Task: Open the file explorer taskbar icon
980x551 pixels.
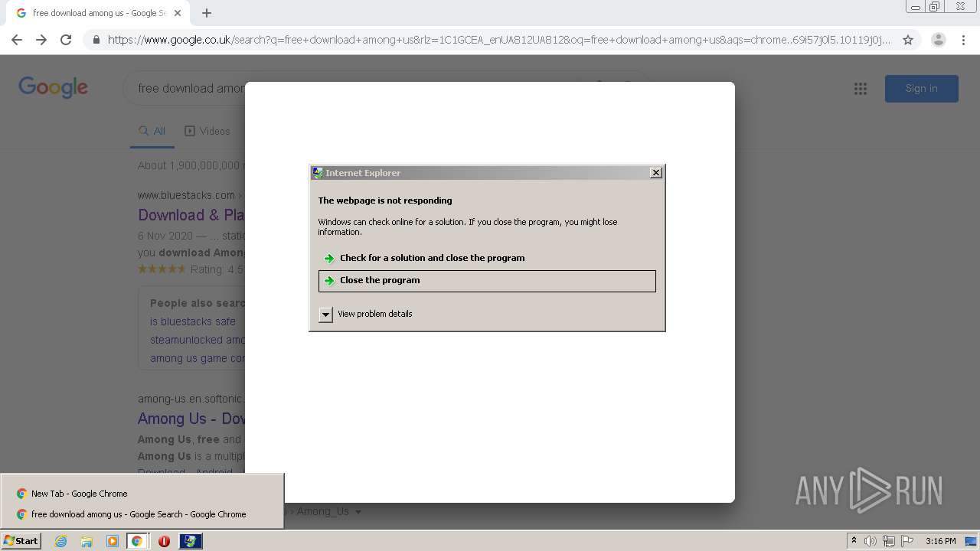Action: coord(87,541)
